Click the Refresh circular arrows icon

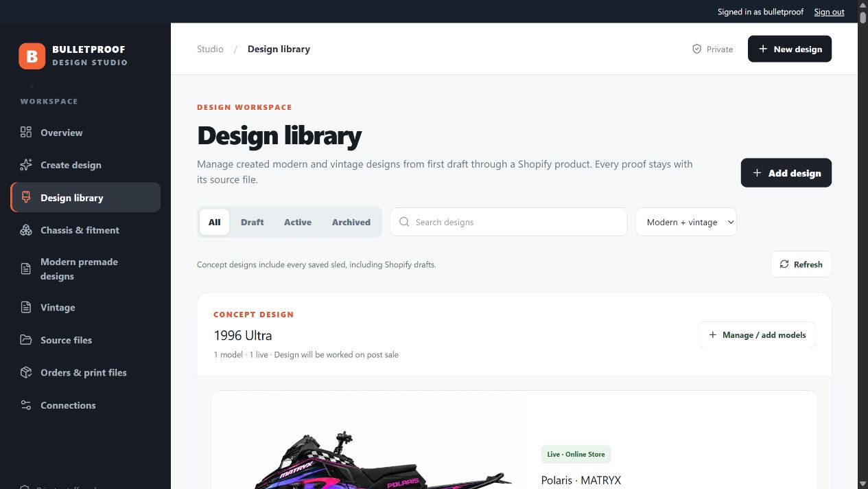click(784, 264)
